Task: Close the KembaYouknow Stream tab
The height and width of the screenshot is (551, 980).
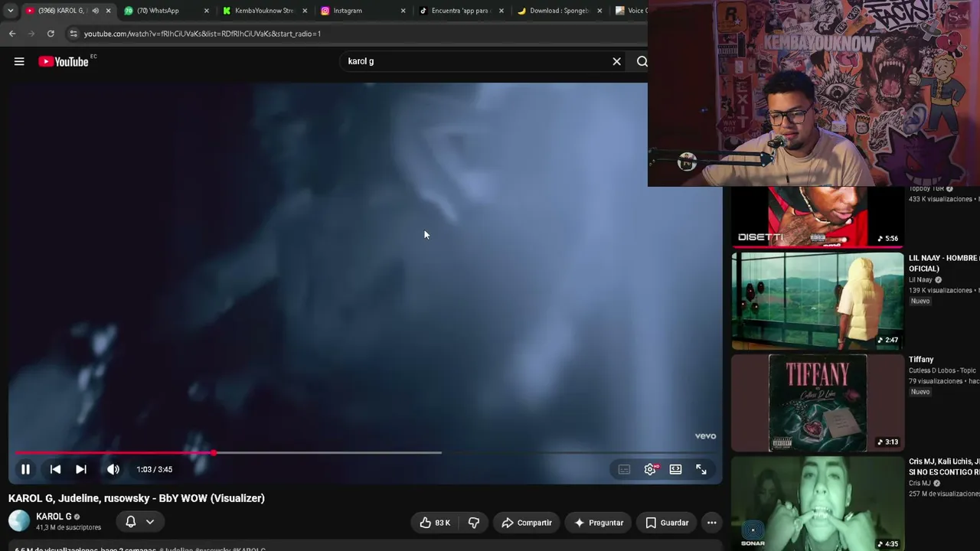Action: (x=305, y=11)
